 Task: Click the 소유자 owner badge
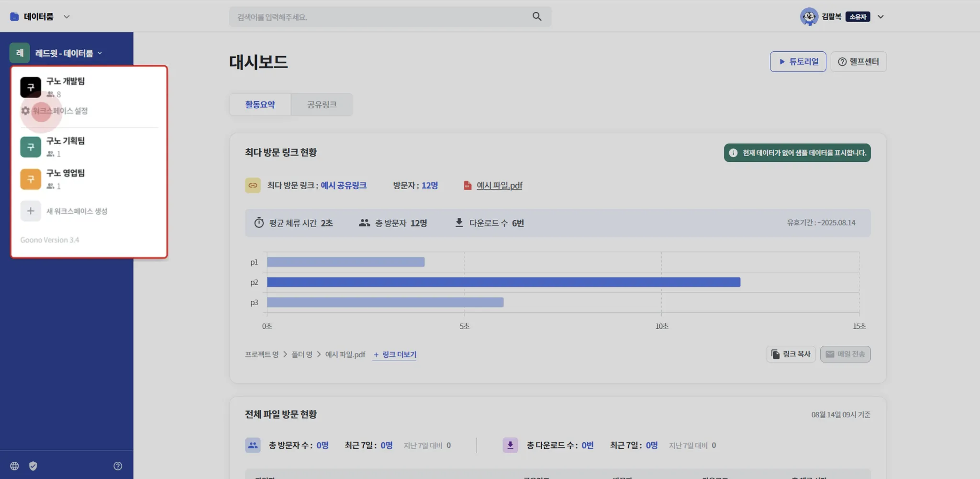(x=858, y=17)
